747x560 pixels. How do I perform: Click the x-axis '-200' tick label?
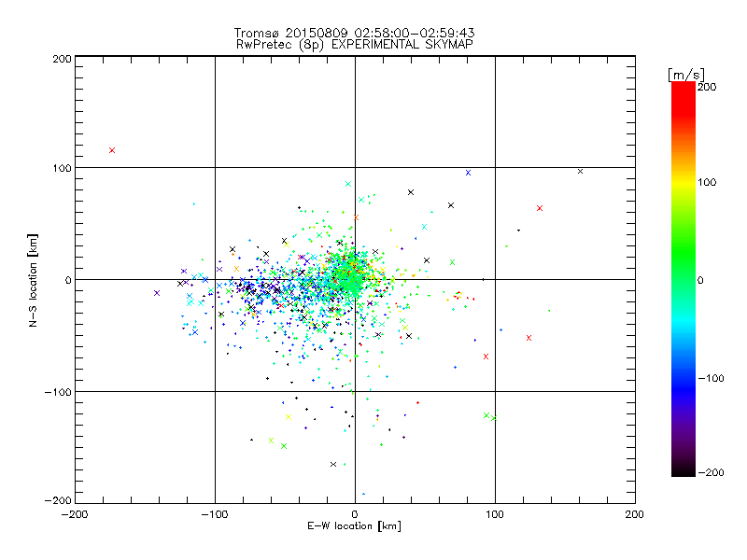click(75, 514)
